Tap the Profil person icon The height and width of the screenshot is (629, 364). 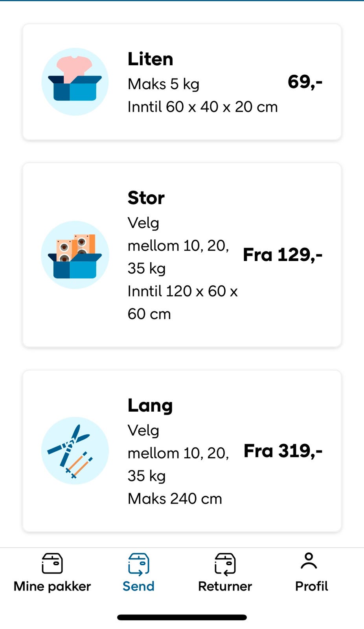309,561
